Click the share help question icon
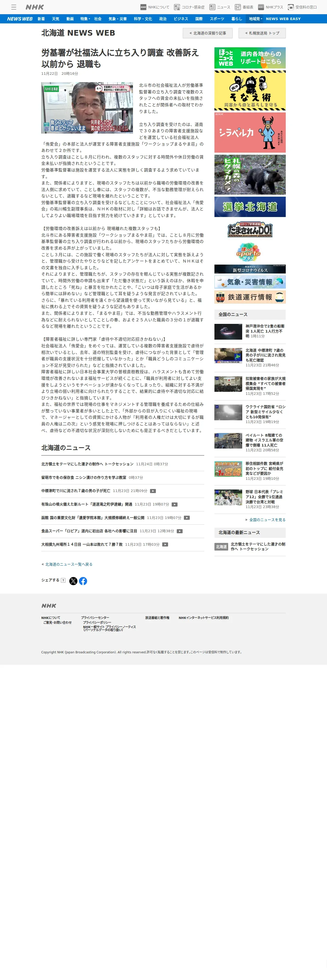Viewport: 327px width, 980px height. click(x=63, y=580)
